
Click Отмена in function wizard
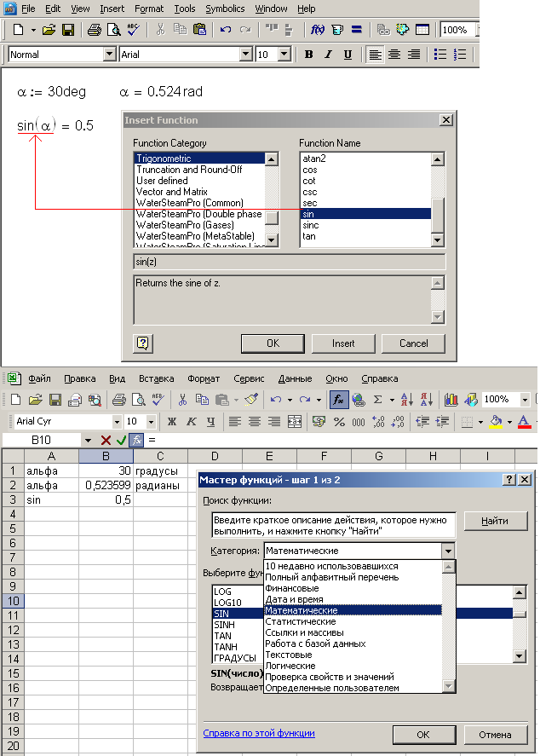coord(495,735)
